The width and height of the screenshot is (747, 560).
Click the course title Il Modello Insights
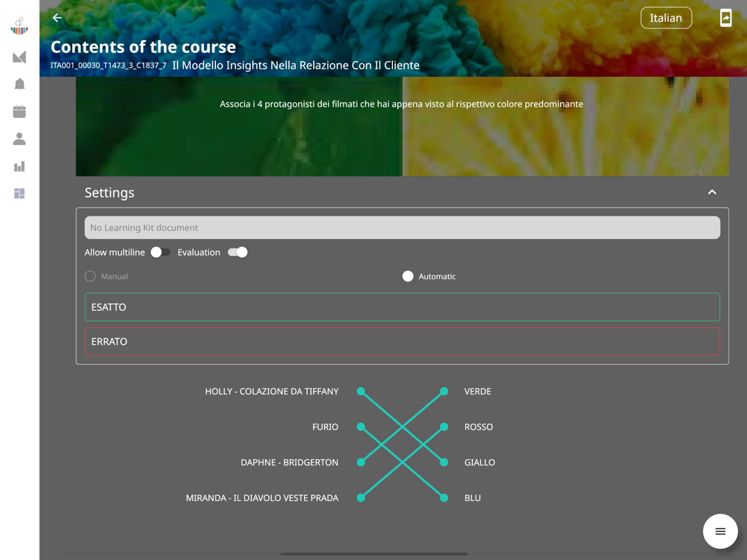pos(296,65)
